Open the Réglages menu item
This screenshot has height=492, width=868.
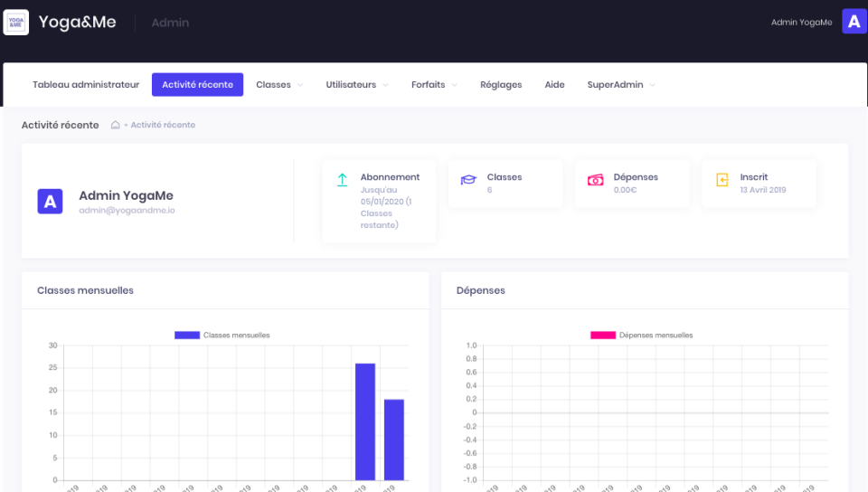[501, 85]
